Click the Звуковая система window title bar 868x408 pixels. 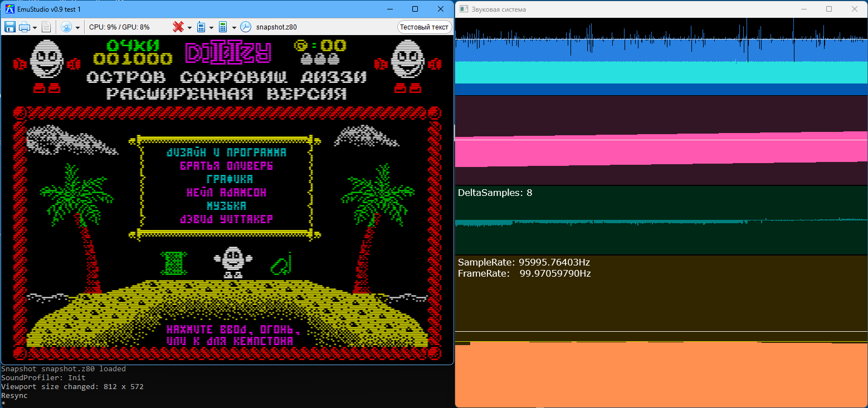point(613,9)
